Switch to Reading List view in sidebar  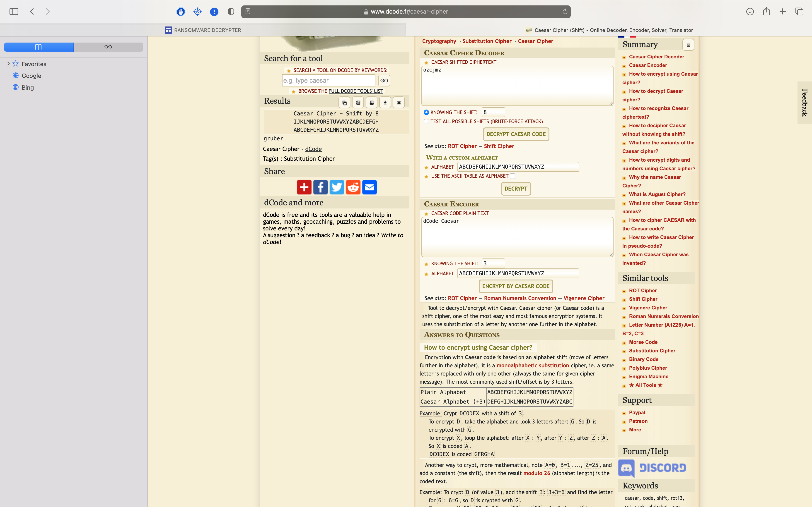[108, 47]
